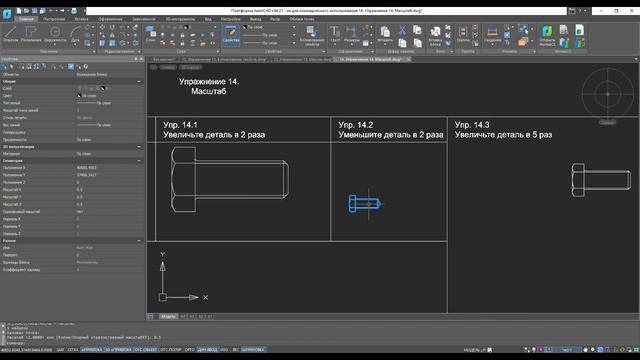Screen dimensions: 640x360
Task: Collapse the 3D-визуализация section
Action: (x=139, y=147)
